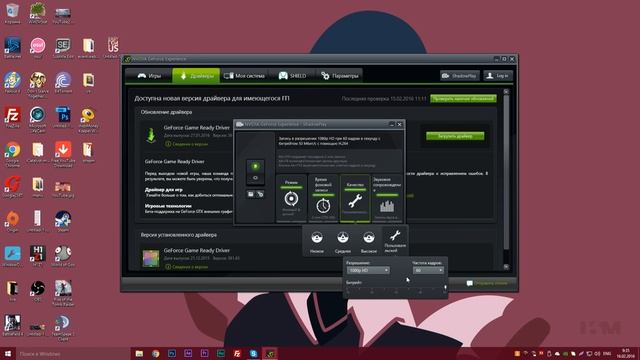640x360 pixels.
Task: Click FileZilla icon in the taskbar
Action: pos(237,353)
